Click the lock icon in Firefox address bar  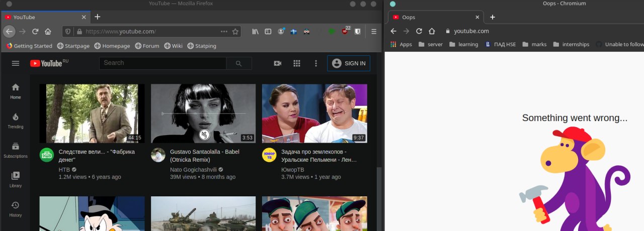click(78, 31)
